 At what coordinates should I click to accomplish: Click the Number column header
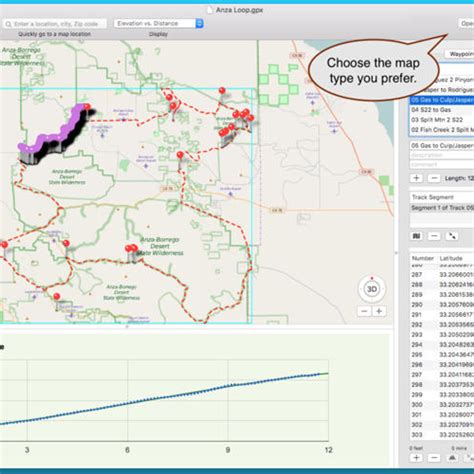tap(423, 258)
